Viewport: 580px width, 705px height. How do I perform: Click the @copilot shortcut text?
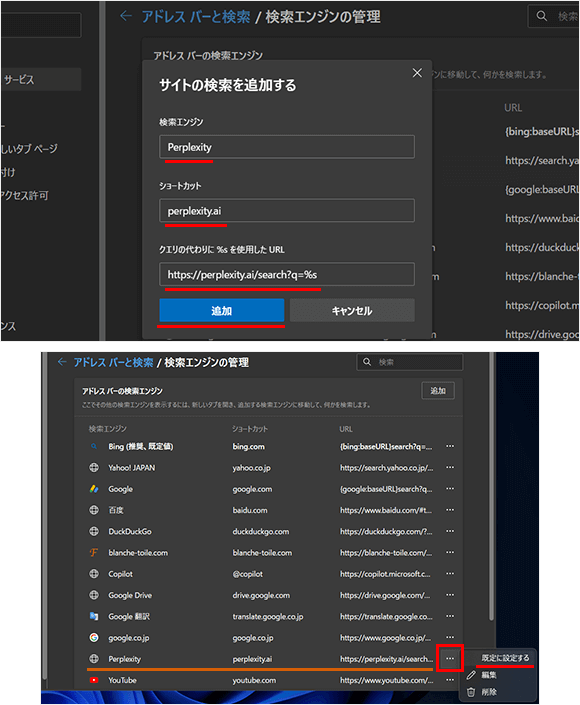247,574
